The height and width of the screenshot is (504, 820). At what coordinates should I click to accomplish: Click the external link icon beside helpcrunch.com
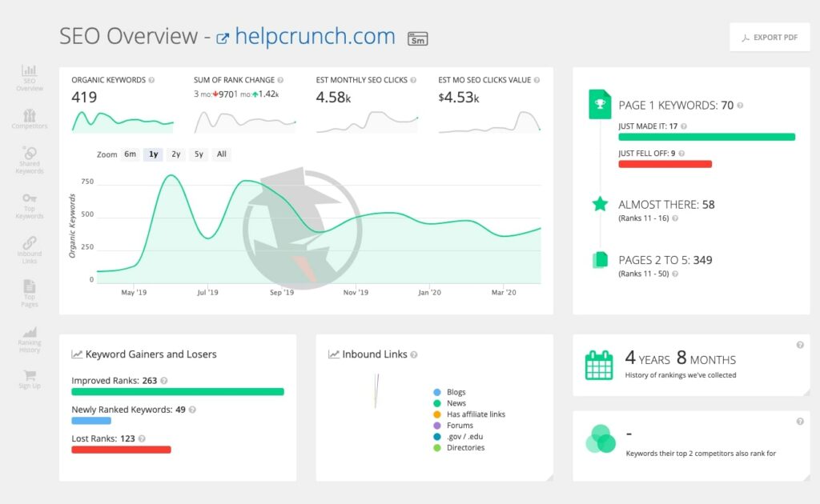click(x=223, y=38)
